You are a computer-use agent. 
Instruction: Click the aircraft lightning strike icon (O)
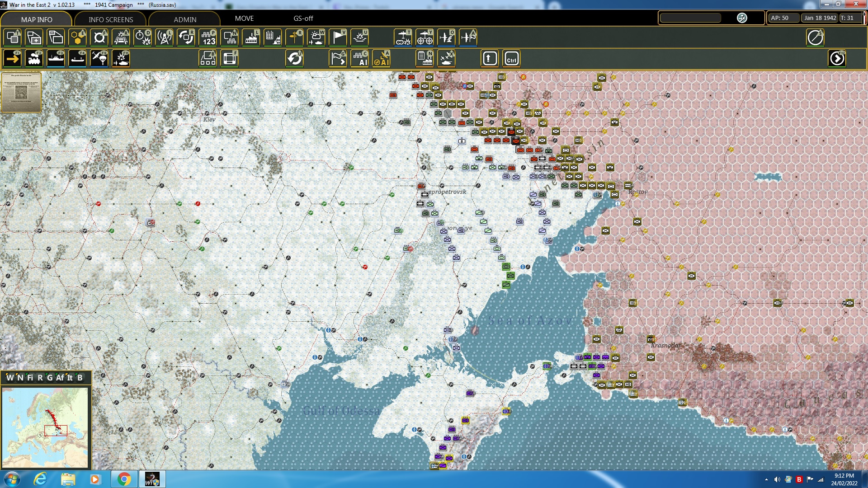[x=446, y=38]
